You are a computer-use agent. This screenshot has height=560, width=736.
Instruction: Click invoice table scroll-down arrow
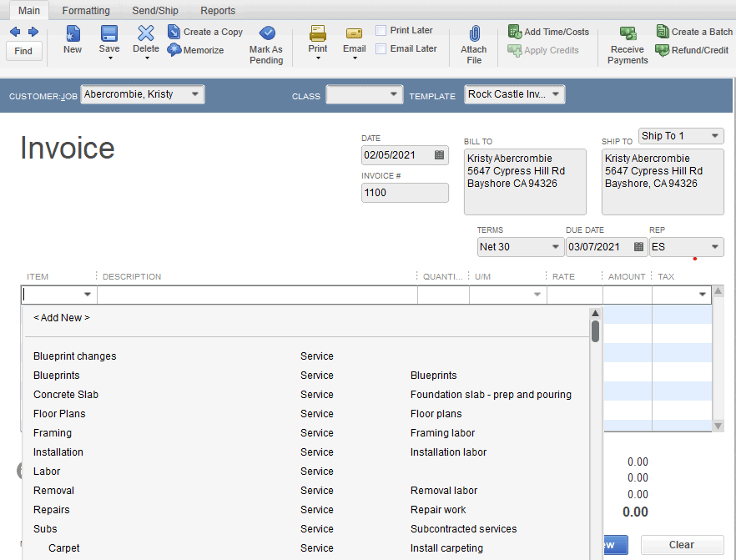(718, 426)
